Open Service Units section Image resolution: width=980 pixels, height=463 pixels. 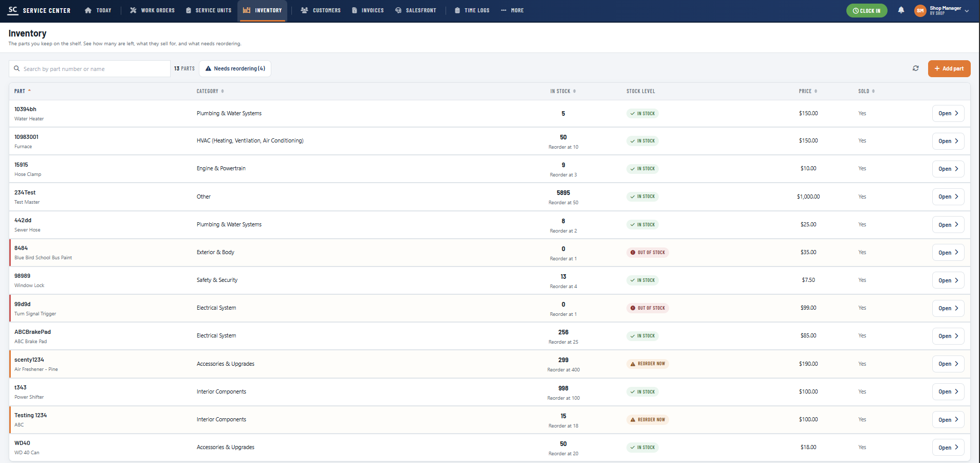pyautogui.click(x=208, y=10)
